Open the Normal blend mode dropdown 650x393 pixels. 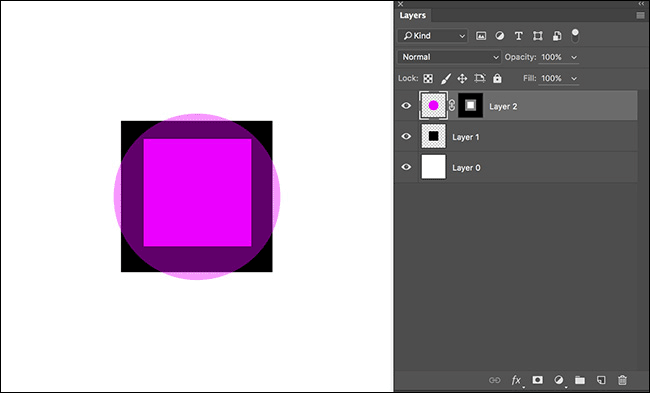(449, 57)
